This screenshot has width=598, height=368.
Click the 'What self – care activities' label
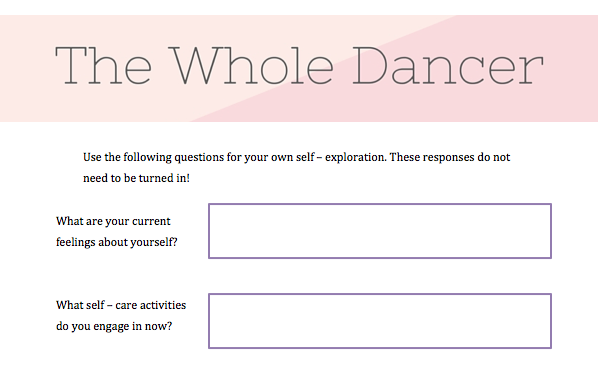(x=121, y=305)
